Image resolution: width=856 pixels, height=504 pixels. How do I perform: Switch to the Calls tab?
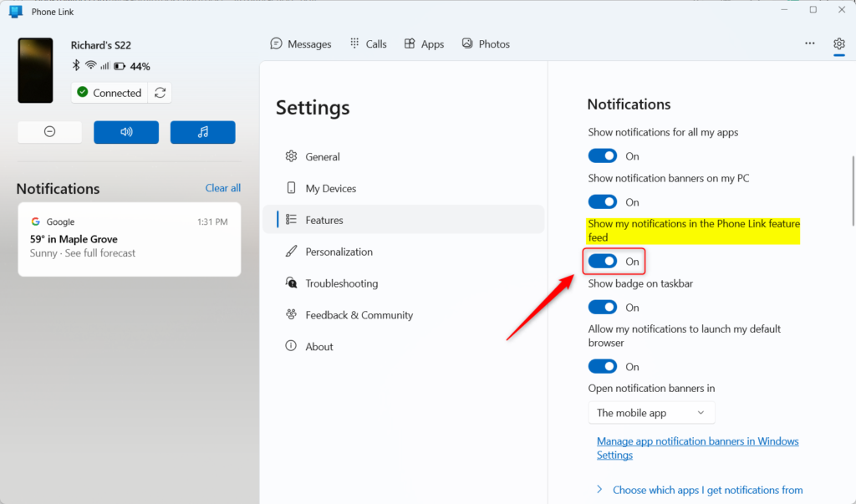tap(369, 43)
